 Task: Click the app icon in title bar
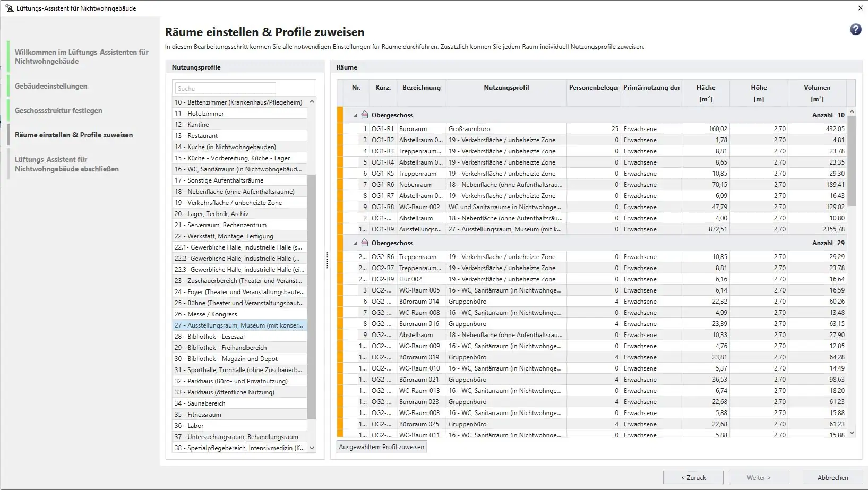[9, 8]
